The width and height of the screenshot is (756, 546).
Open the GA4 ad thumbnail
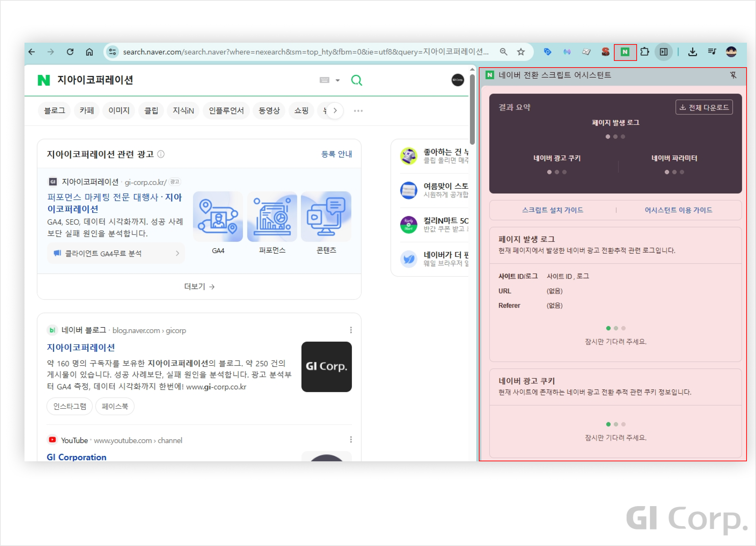pyautogui.click(x=218, y=217)
